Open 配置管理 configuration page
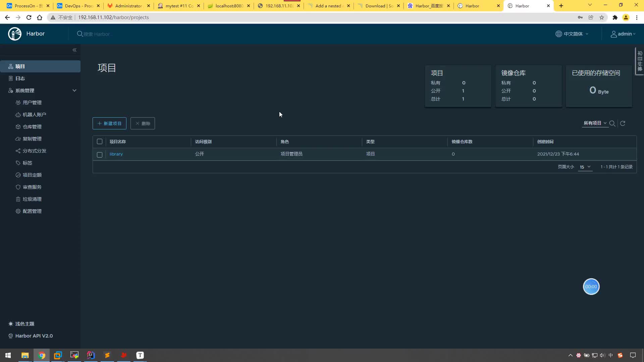The image size is (644, 362). tap(32, 211)
